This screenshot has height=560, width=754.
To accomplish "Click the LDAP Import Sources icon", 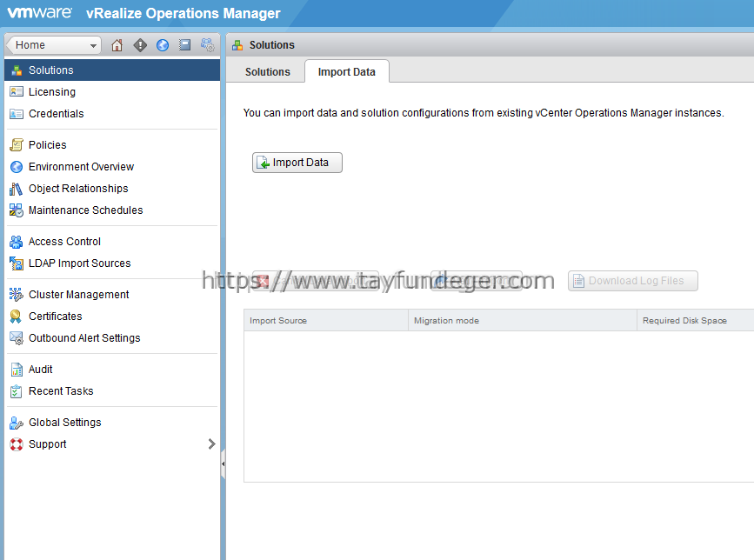I will pos(17,263).
